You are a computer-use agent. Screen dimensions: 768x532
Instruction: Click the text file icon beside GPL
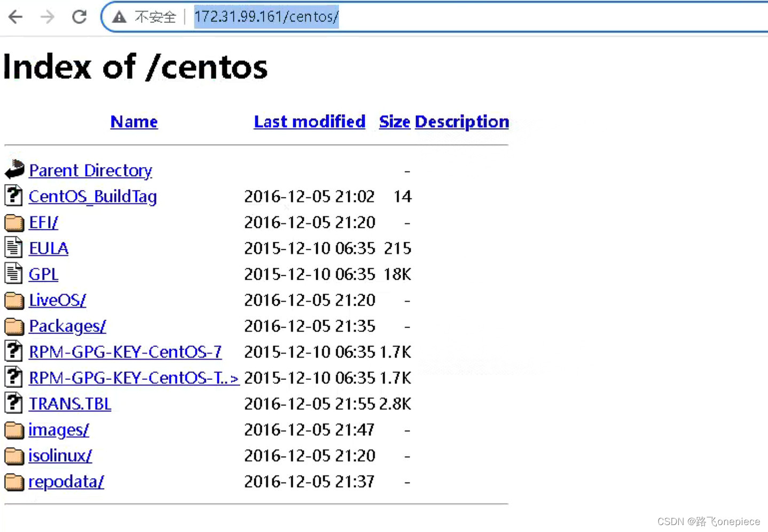click(x=13, y=273)
